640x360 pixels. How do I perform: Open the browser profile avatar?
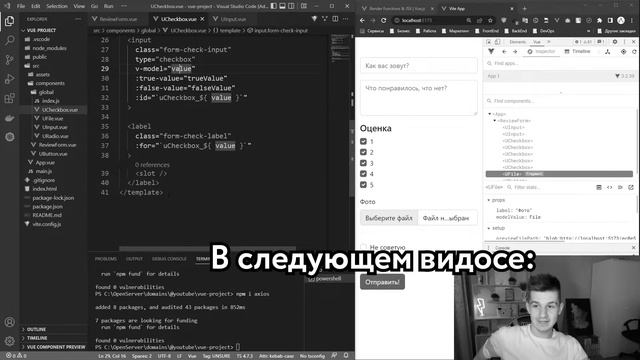[621, 20]
